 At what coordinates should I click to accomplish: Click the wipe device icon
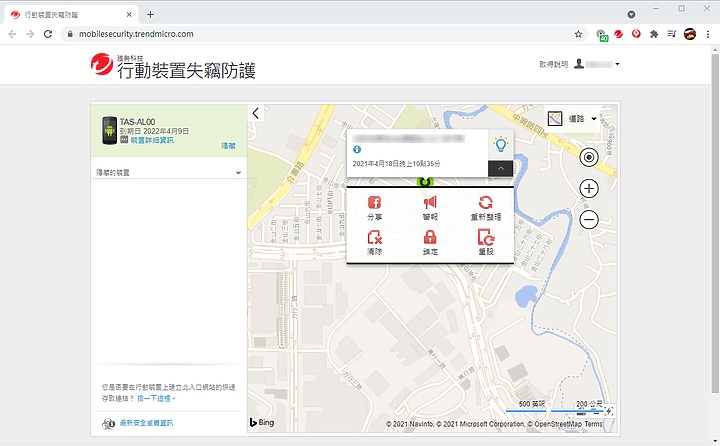point(374,237)
